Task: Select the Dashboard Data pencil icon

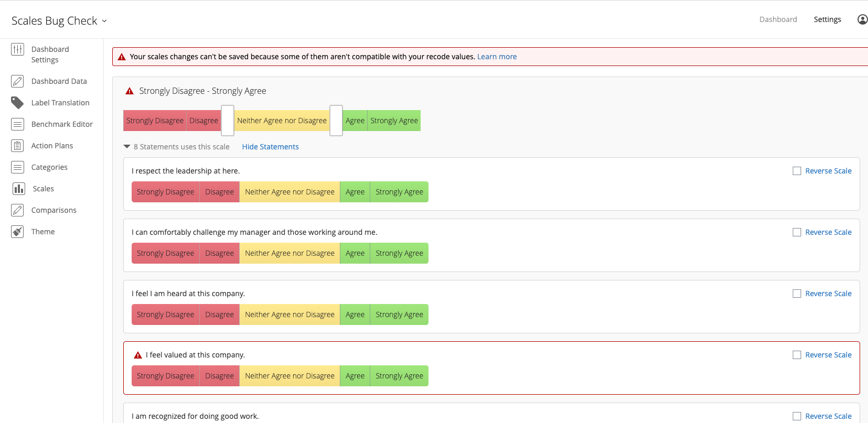Action: coord(17,81)
